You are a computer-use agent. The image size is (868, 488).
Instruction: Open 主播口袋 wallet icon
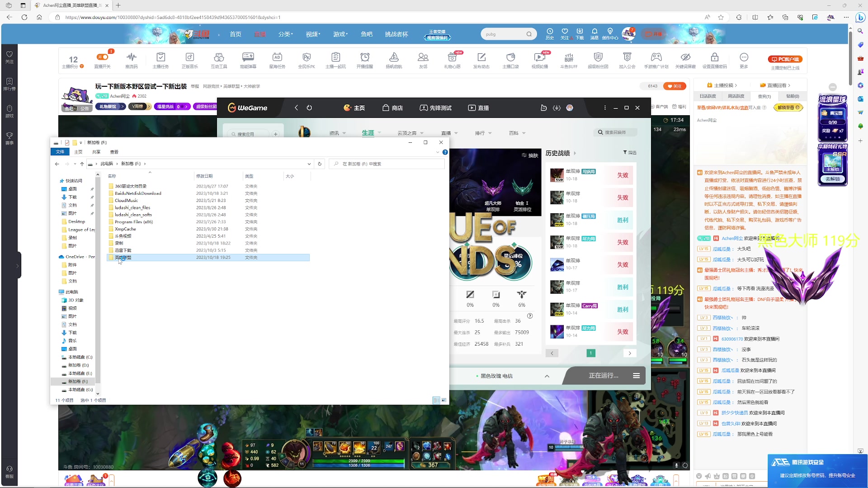(x=511, y=57)
